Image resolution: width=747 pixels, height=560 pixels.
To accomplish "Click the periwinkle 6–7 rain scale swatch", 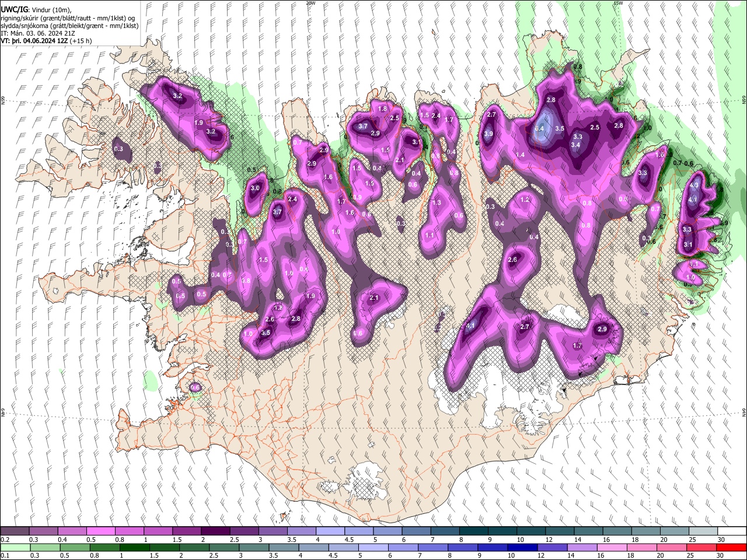I will [403, 547].
